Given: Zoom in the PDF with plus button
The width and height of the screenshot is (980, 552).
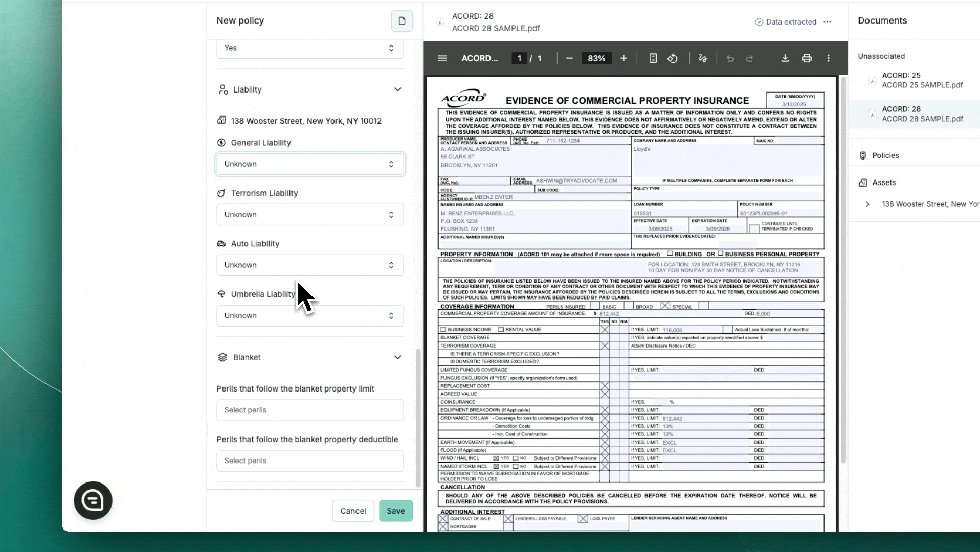Looking at the screenshot, I should pyautogui.click(x=623, y=58).
